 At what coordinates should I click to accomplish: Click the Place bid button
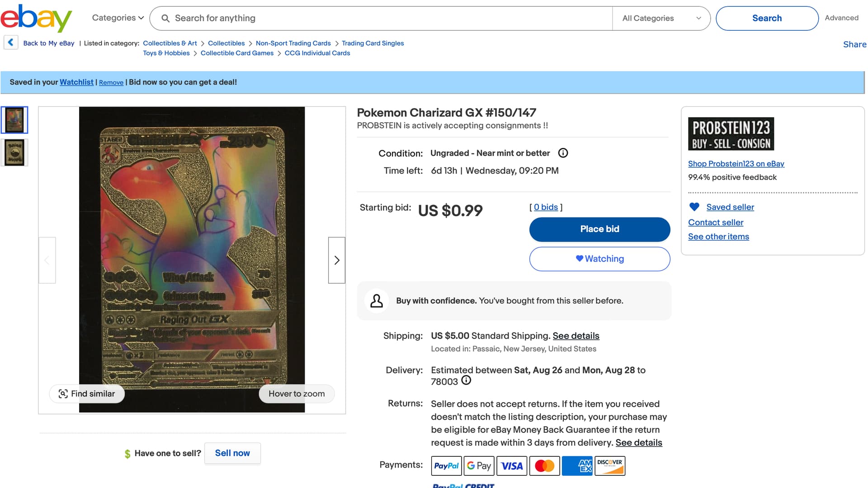pyautogui.click(x=599, y=229)
